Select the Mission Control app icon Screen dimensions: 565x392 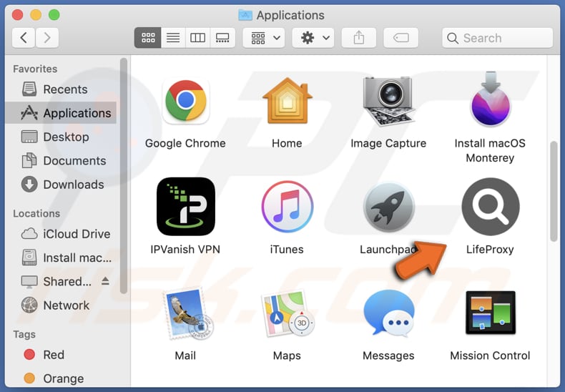coord(491,313)
